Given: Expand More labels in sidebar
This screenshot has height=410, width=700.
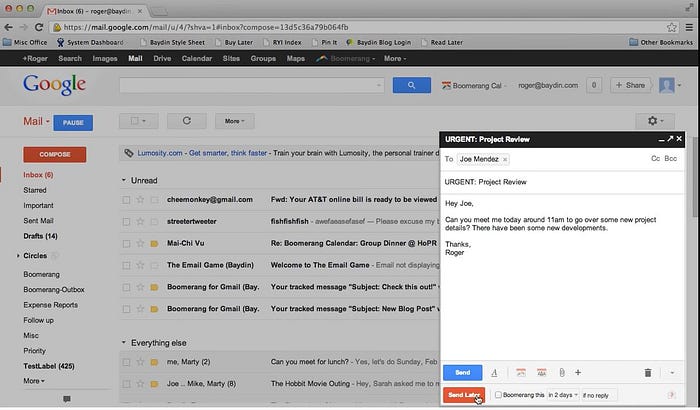Looking at the screenshot, I should click(x=34, y=381).
